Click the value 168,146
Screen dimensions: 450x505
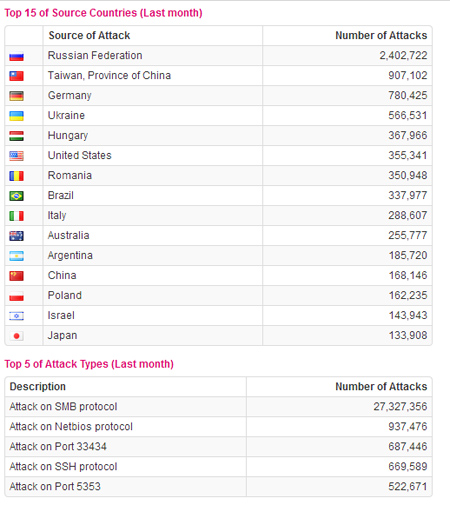pos(408,275)
